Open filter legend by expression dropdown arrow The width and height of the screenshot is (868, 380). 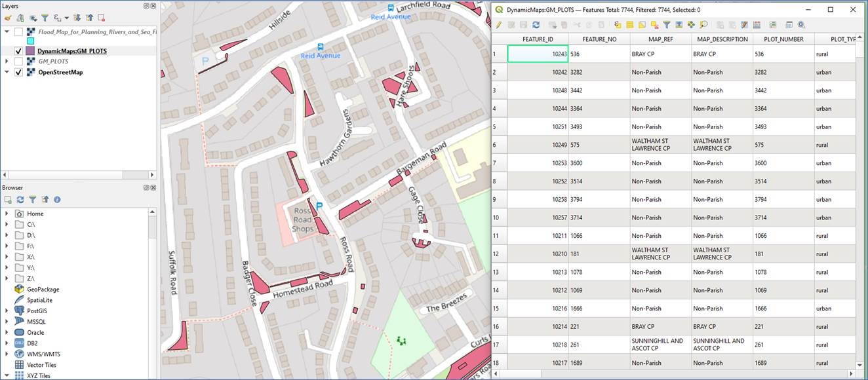(x=66, y=18)
